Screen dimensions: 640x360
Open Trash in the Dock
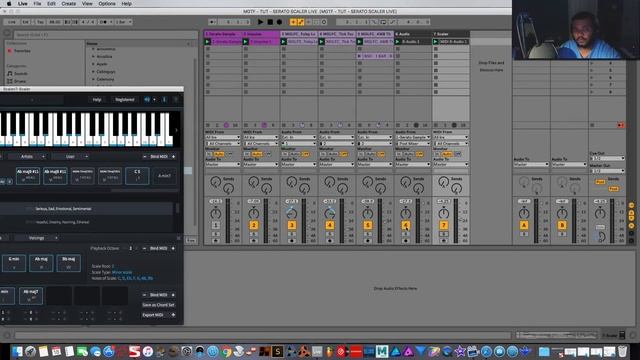(x=622, y=351)
